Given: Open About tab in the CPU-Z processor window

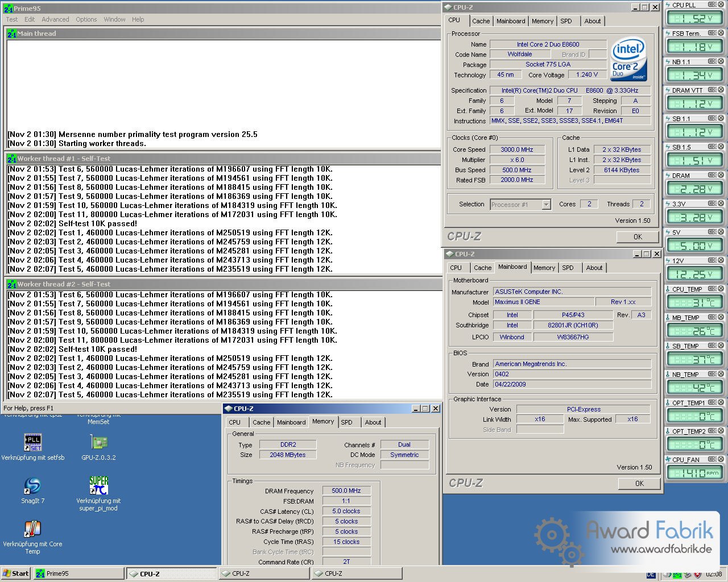Looking at the screenshot, I should click(x=593, y=21).
